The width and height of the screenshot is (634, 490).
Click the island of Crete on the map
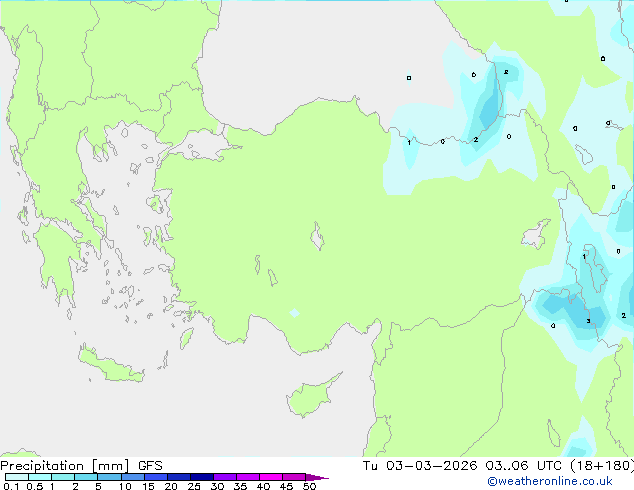coord(111,366)
